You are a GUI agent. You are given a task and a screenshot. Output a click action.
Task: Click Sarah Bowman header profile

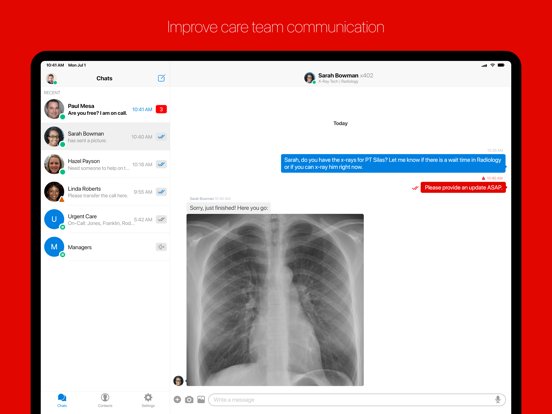click(338, 78)
